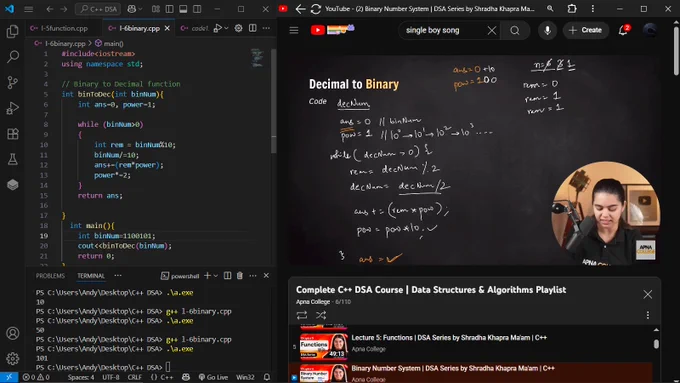Open the VS Code notifications bell
This screenshot has height=383, width=680.
[x=267, y=377]
